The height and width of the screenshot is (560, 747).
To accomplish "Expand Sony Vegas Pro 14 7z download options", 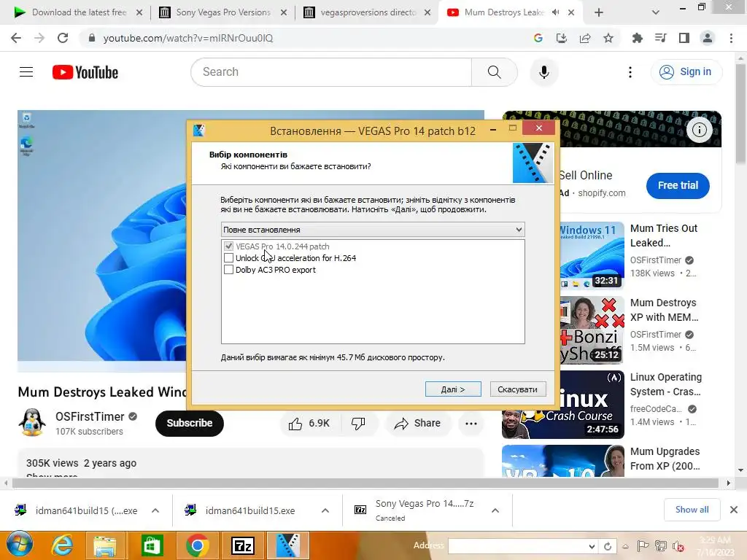I will coord(495,510).
